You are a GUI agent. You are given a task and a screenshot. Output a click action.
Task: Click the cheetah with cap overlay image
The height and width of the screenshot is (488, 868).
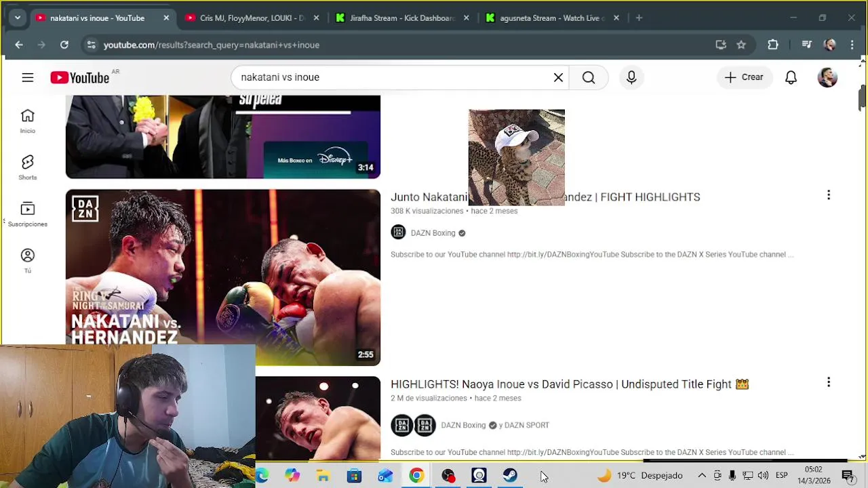[517, 157]
